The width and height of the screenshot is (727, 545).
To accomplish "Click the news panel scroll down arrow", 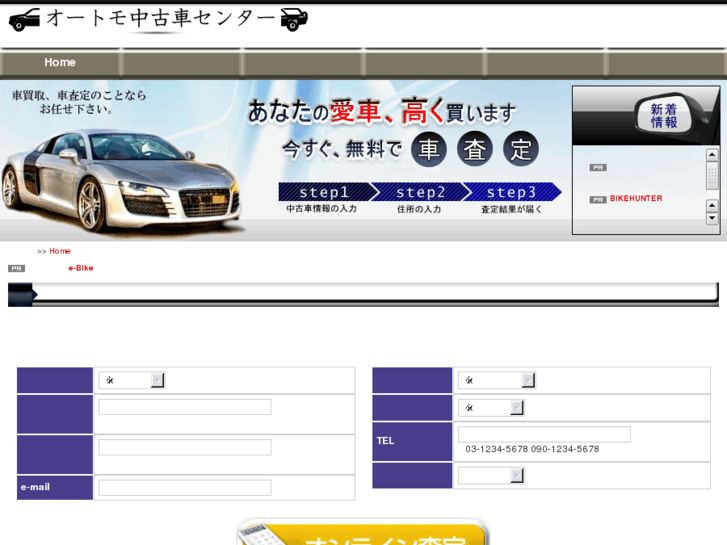I will [712, 218].
